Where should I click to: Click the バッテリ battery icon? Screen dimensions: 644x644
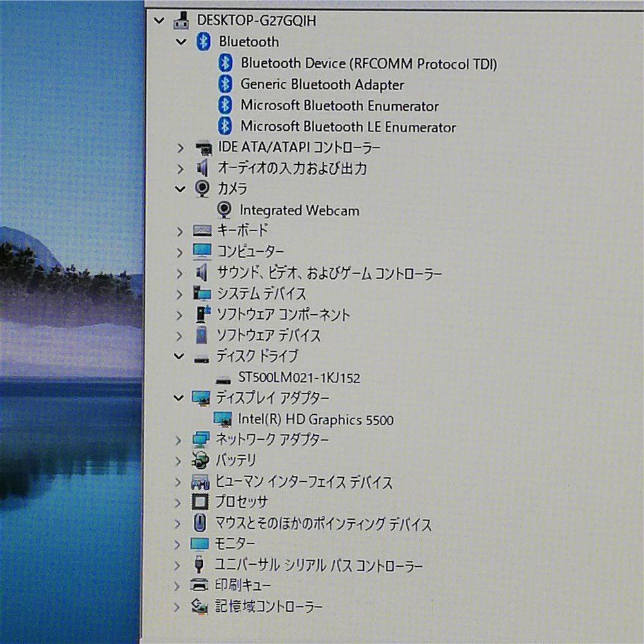(x=200, y=461)
